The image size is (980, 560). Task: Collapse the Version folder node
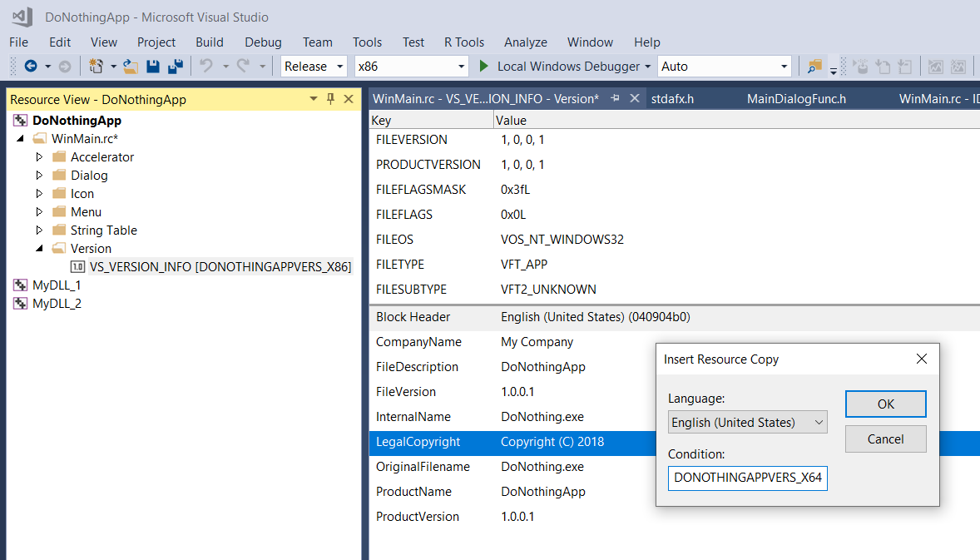39,248
